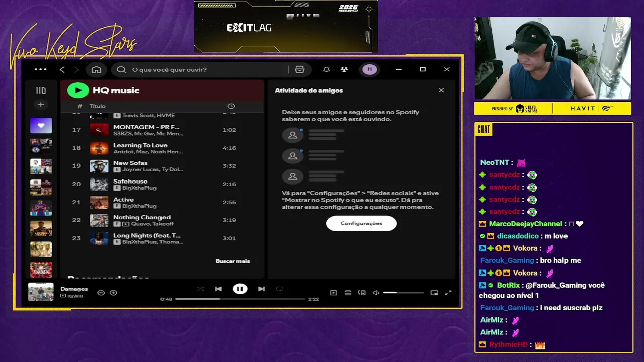Click the Damages song title
The width and height of the screenshot is (644, 362).
click(x=74, y=289)
